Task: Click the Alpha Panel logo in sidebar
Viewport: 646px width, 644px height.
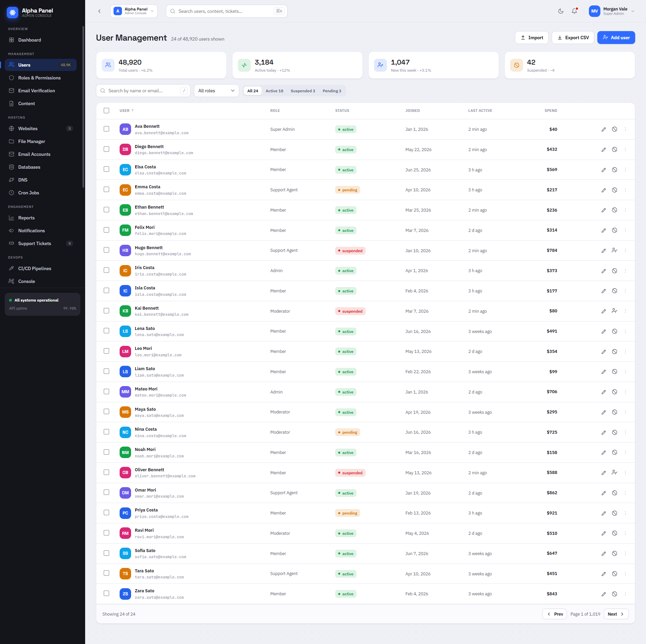Action: pos(13,13)
